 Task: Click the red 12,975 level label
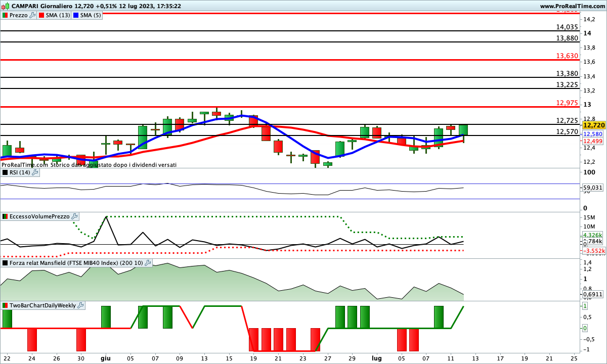coord(567,103)
